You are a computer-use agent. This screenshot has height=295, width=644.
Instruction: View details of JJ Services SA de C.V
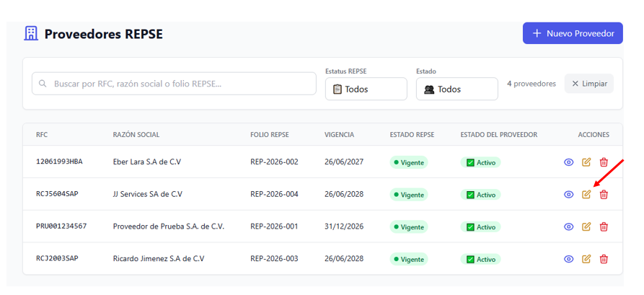click(x=568, y=194)
